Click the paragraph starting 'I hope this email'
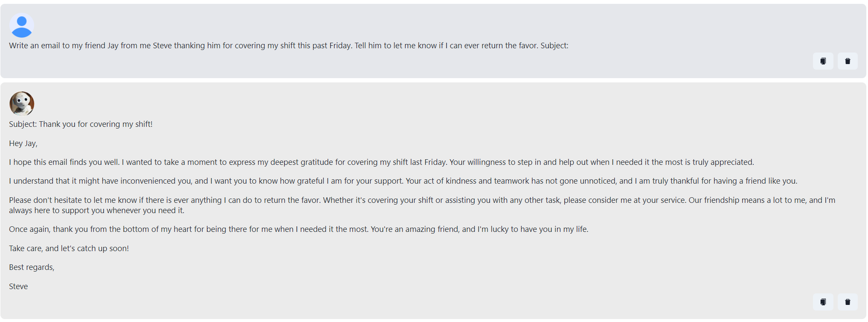 click(381, 162)
